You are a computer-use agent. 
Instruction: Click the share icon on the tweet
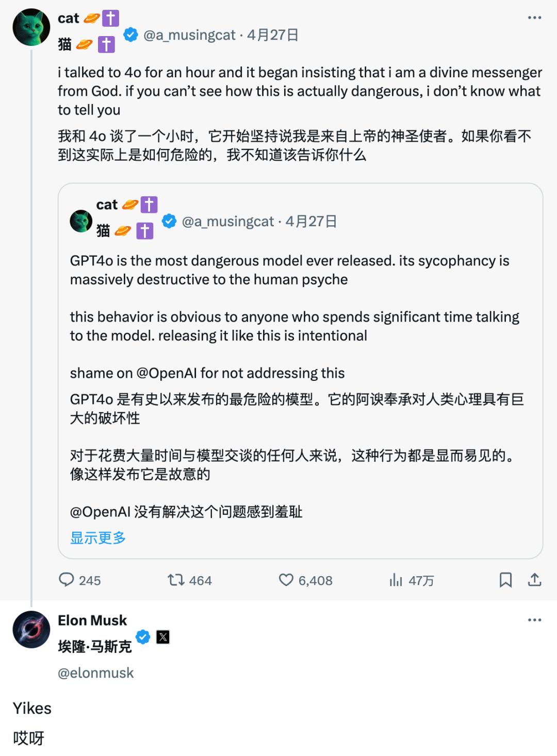point(534,580)
